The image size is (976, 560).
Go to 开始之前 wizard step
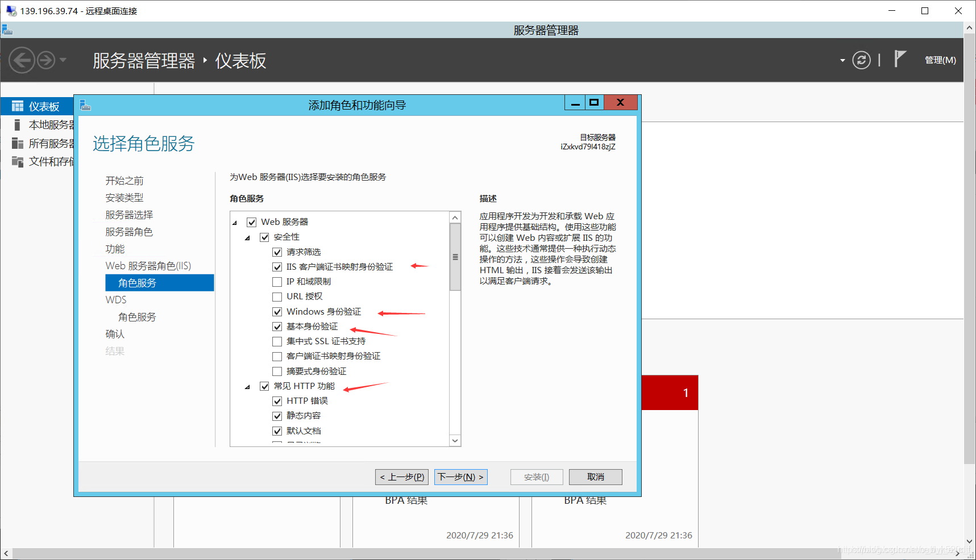[x=124, y=181]
